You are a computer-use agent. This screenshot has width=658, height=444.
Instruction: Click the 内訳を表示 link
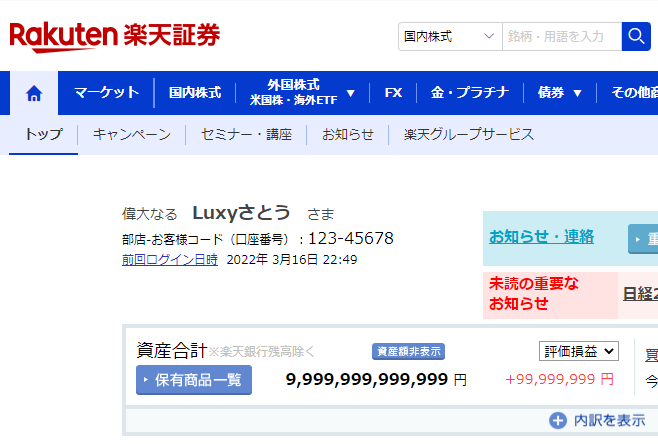(609, 420)
